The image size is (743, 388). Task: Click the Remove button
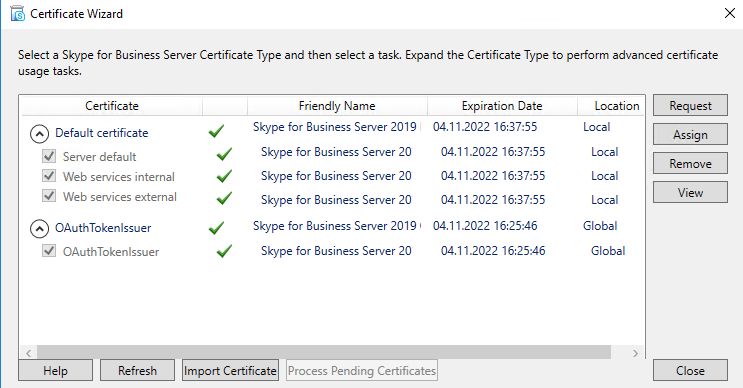pos(690,163)
